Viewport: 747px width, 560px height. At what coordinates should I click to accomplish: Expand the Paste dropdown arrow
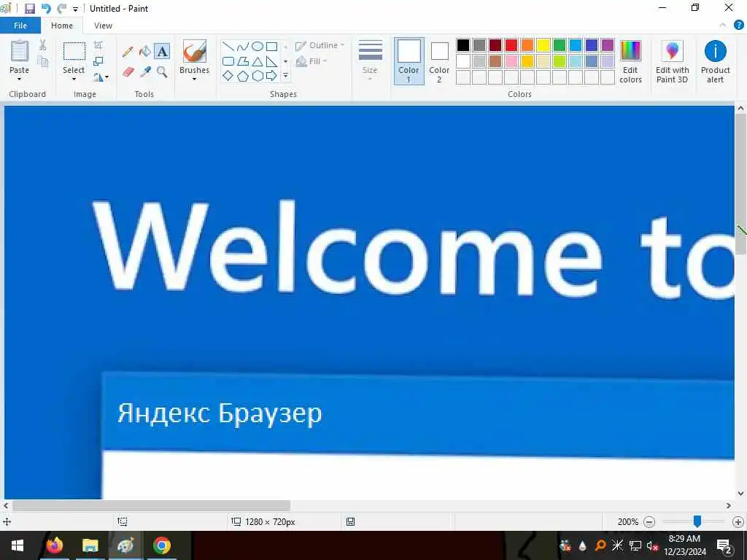pyautogui.click(x=20, y=79)
